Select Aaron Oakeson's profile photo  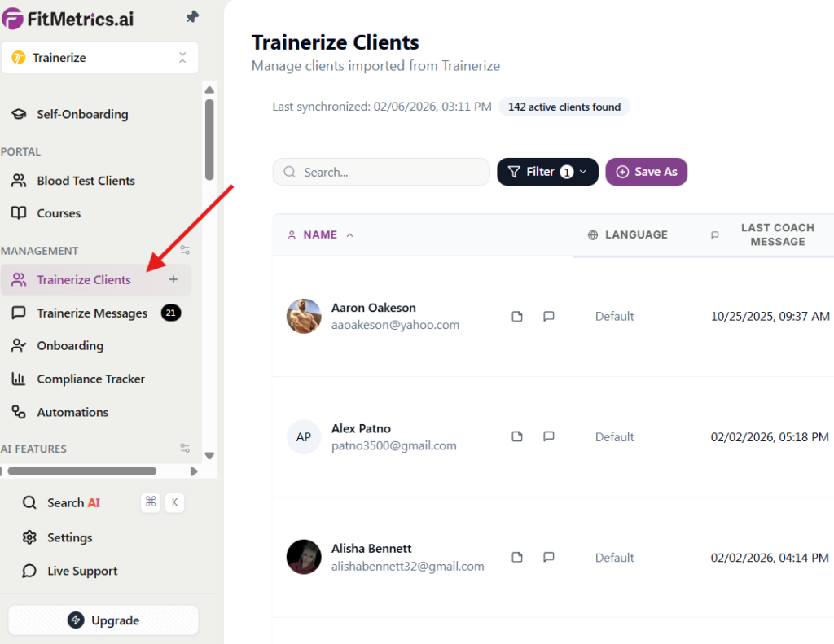coord(304,316)
